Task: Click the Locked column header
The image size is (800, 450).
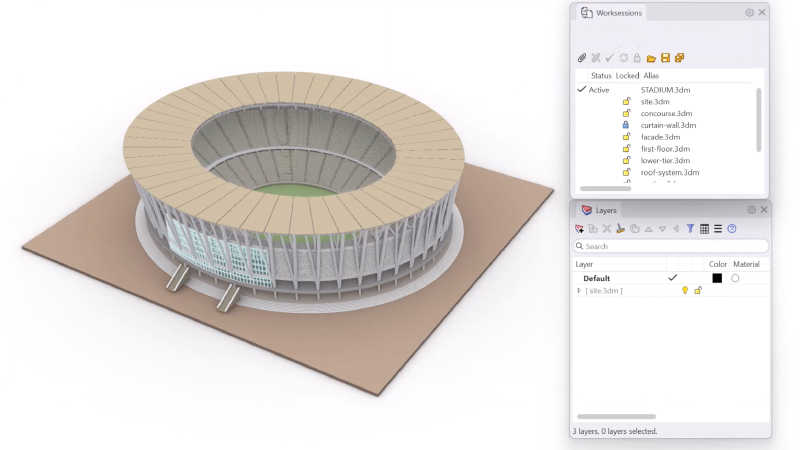Action: tap(627, 76)
